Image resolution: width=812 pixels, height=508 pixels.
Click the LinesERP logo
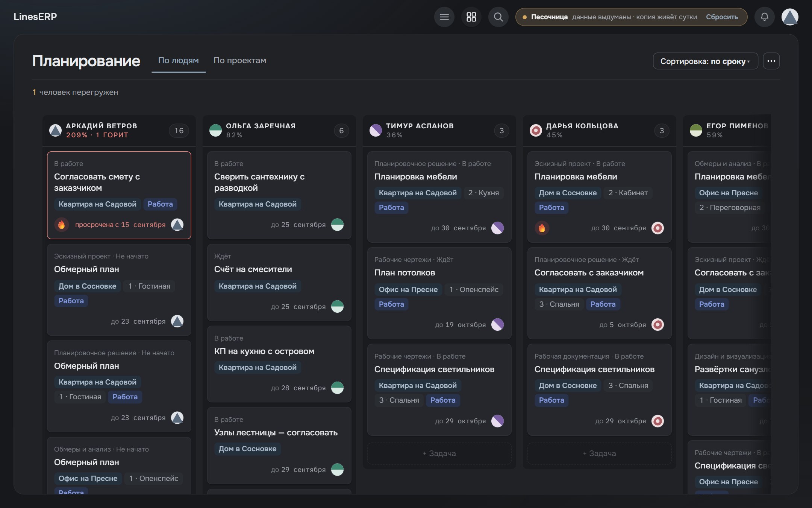point(35,17)
